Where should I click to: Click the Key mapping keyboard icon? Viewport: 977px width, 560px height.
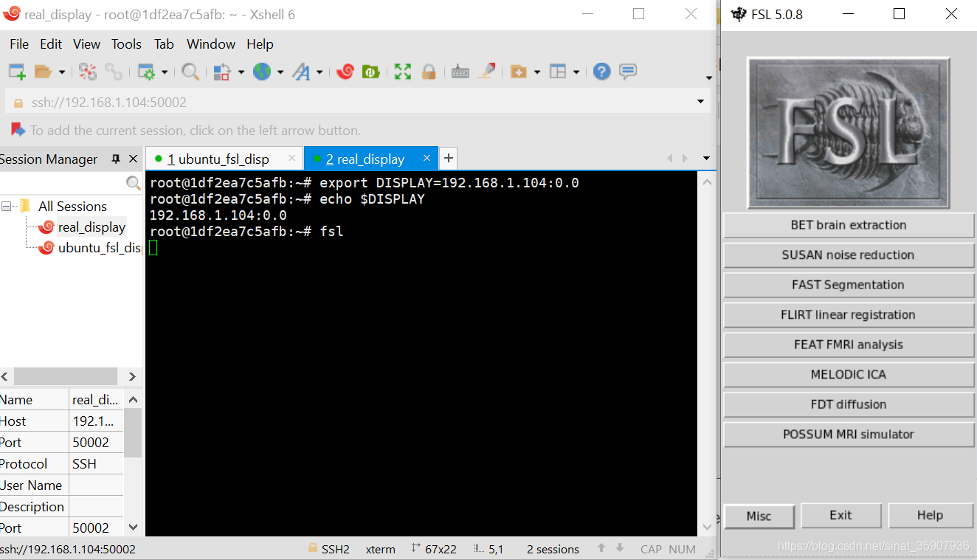pos(460,72)
